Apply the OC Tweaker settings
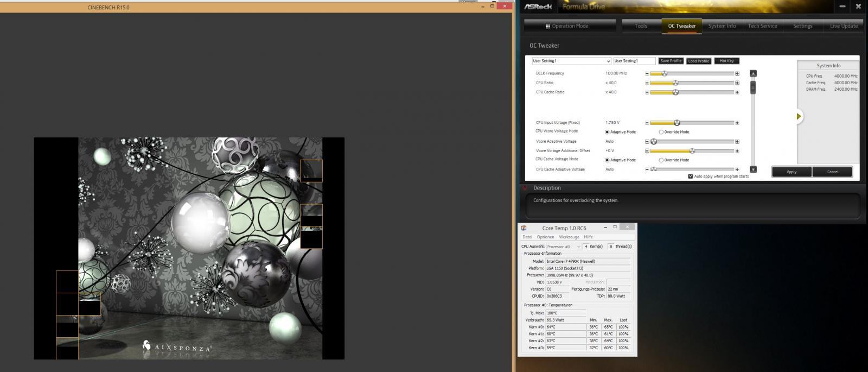The height and width of the screenshot is (372, 868). 792,172
